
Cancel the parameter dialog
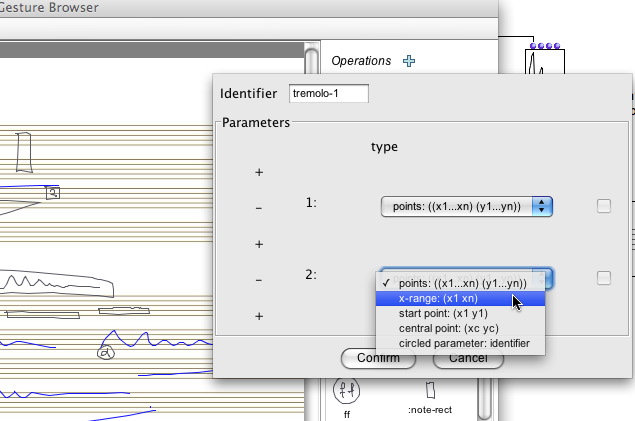(468, 358)
